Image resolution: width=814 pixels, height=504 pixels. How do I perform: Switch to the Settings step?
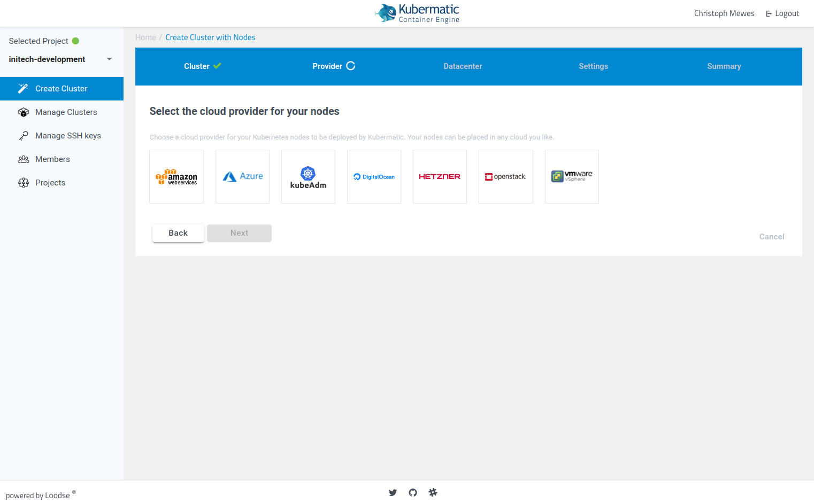[593, 66]
